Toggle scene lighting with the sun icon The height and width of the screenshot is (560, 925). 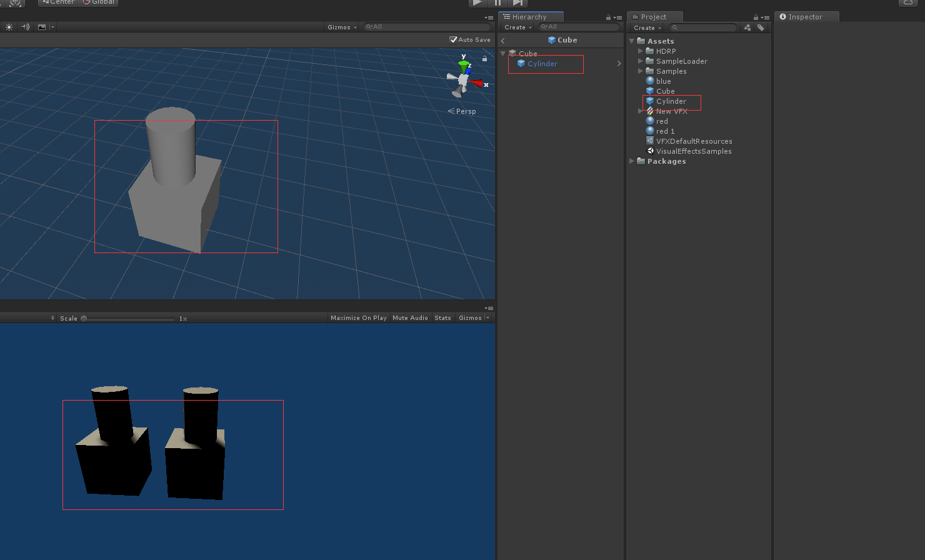(9, 27)
